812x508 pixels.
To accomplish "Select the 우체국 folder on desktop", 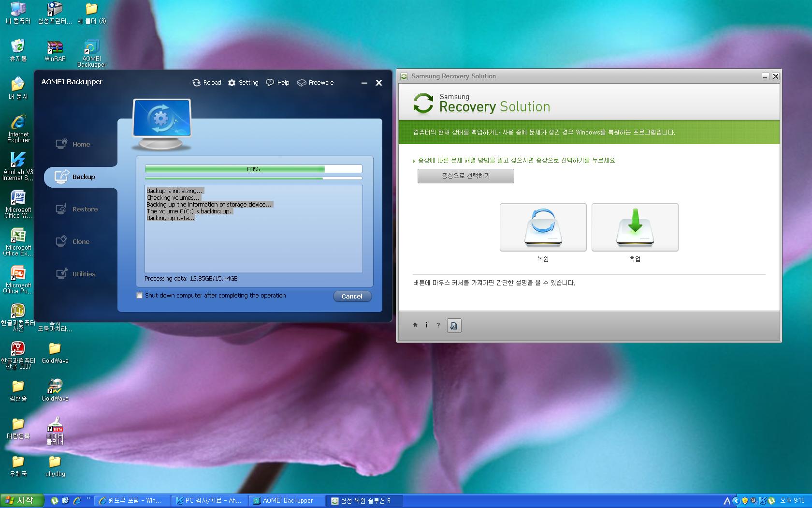I will 18,466.
